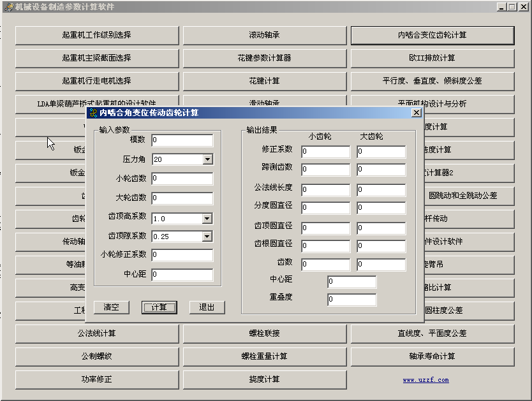This screenshot has width=532, height=401.
Task: Open 螺栓联接
Action: coord(265,333)
